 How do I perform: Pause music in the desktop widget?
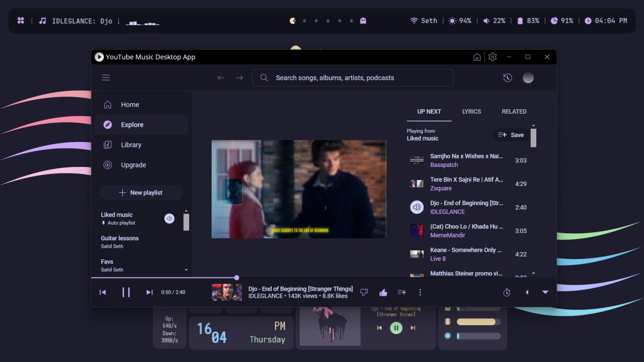click(x=396, y=328)
